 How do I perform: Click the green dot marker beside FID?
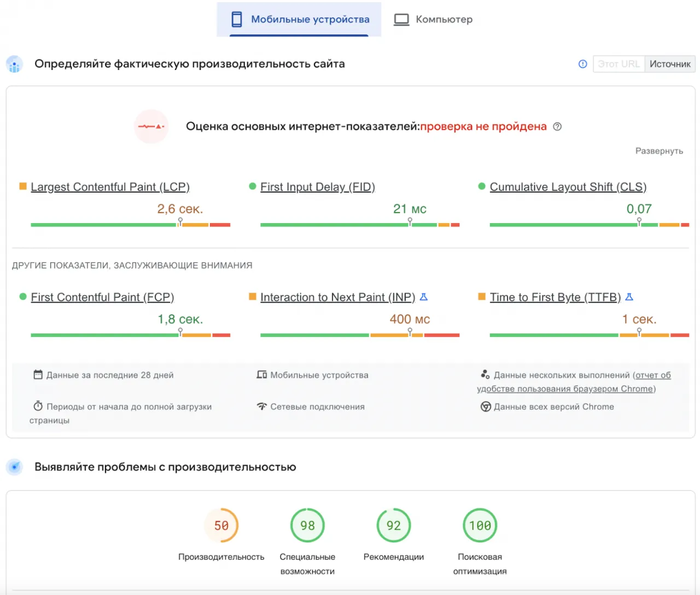click(253, 186)
